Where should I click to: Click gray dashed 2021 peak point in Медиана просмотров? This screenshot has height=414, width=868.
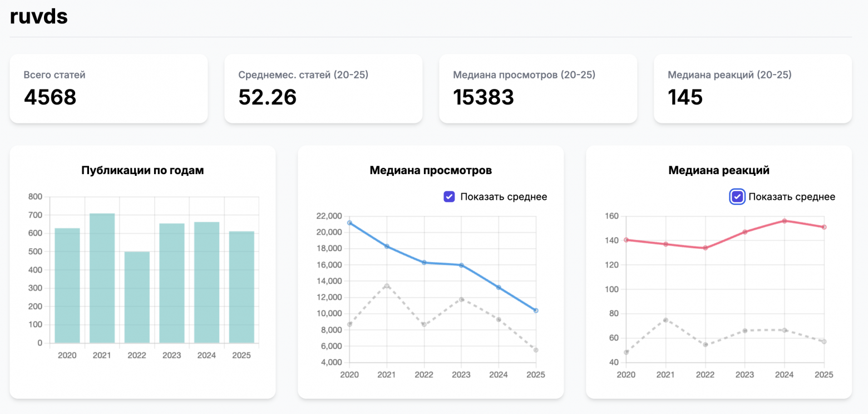tap(387, 285)
